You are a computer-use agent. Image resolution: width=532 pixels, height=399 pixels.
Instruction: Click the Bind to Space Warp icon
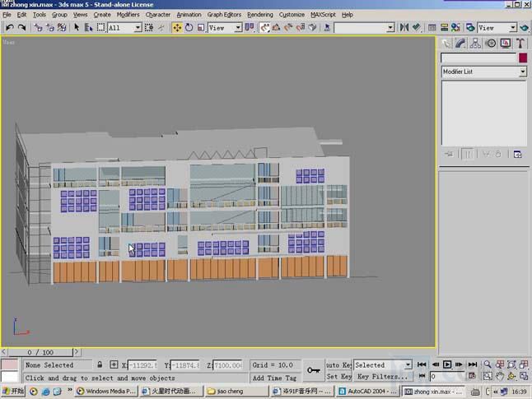[x=62, y=27]
